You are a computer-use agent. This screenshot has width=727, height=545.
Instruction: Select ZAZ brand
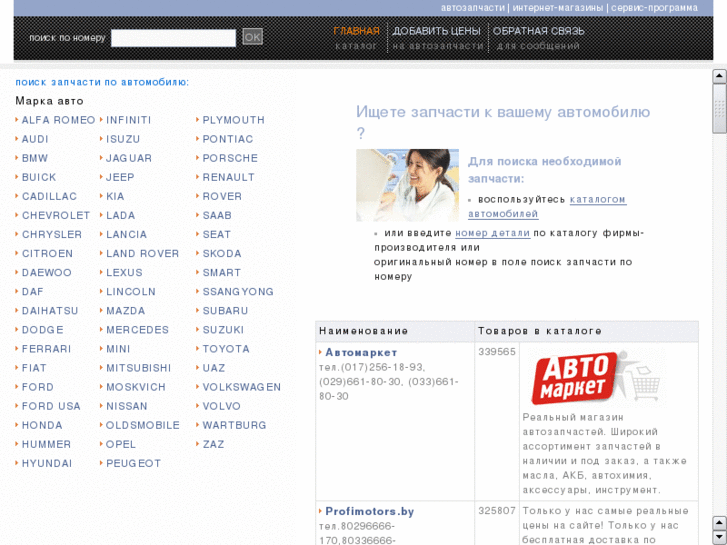pos(213,444)
